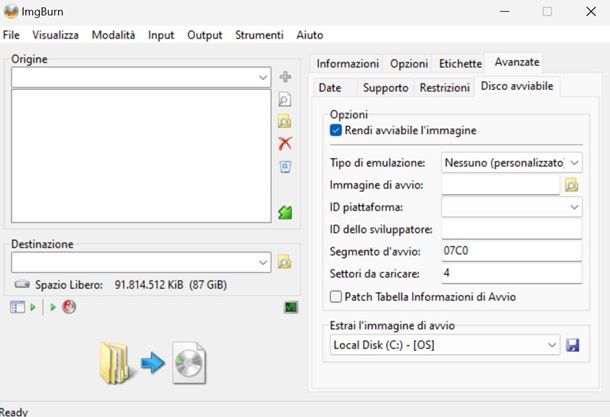Expand the Origine source dropdown
Screen dimensions: 610x417
coord(263,77)
